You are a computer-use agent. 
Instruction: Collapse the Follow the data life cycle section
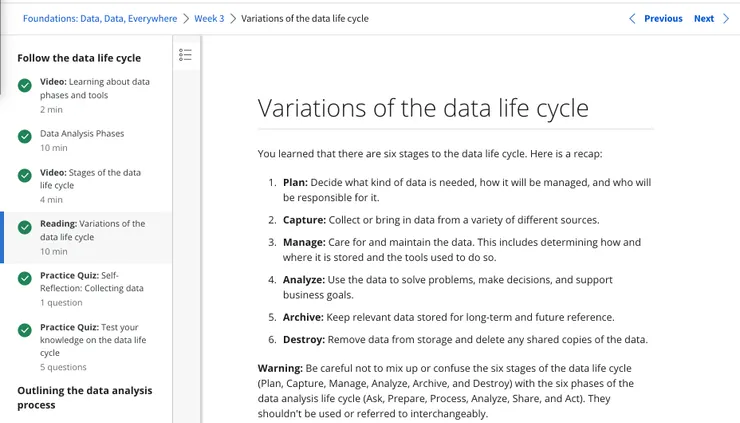79,58
